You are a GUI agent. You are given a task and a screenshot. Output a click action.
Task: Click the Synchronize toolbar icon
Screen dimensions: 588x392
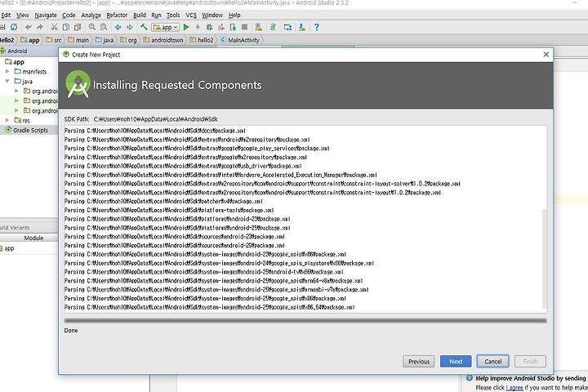pos(14,27)
